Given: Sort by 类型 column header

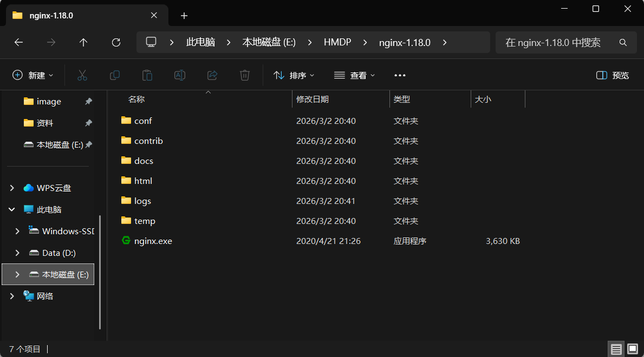Looking at the screenshot, I should [402, 100].
